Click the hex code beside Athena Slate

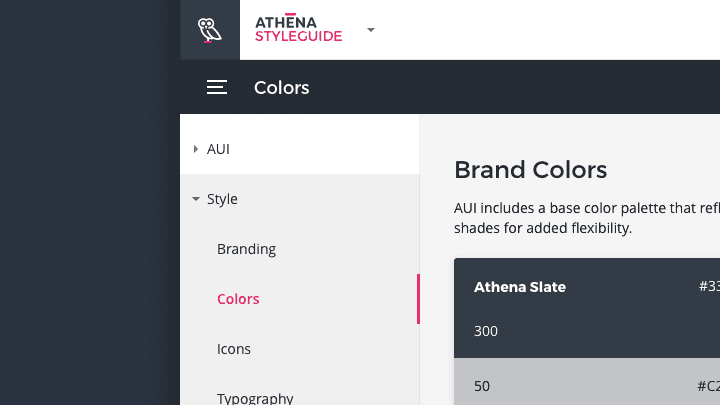pyautogui.click(x=709, y=287)
